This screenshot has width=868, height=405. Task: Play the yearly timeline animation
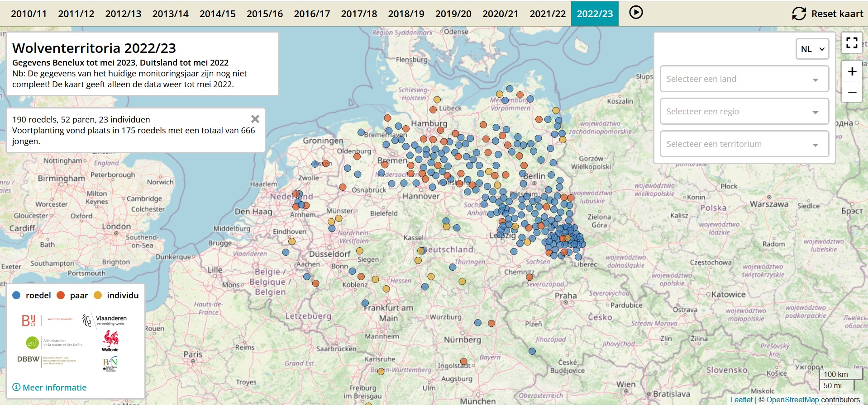point(636,13)
